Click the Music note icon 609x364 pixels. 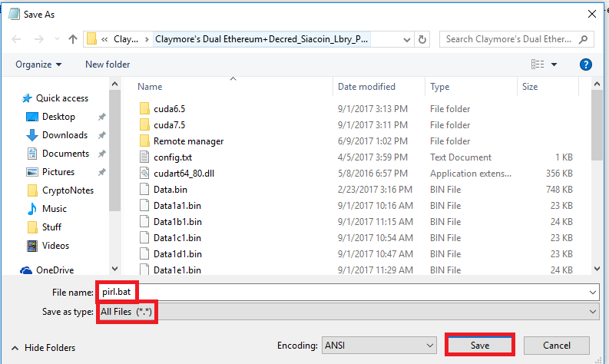coord(31,209)
